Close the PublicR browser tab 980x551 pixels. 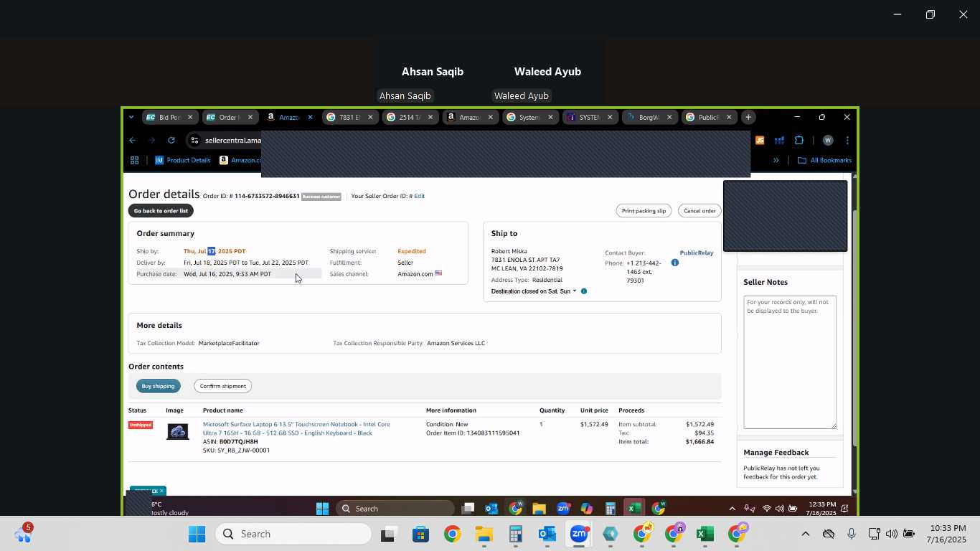pyautogui.click(x=729, y=117)
